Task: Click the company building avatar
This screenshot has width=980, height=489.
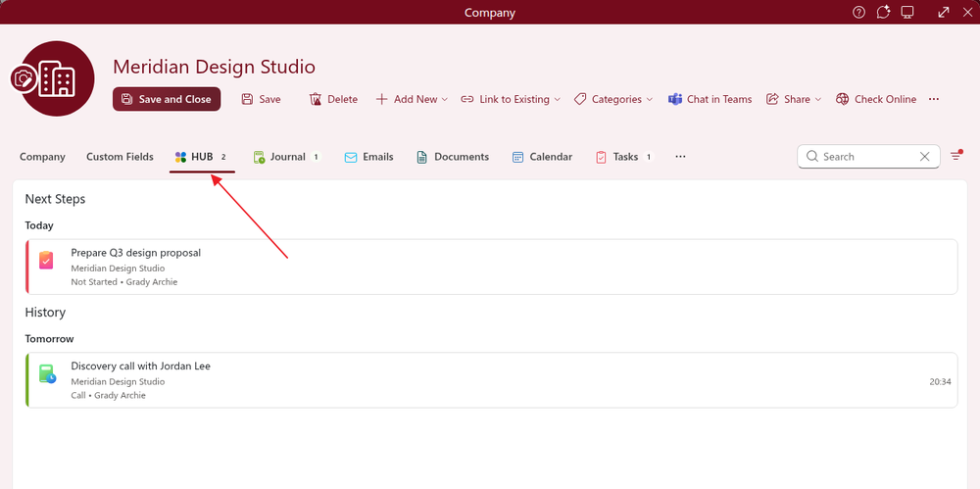Action: coord(57,78)
